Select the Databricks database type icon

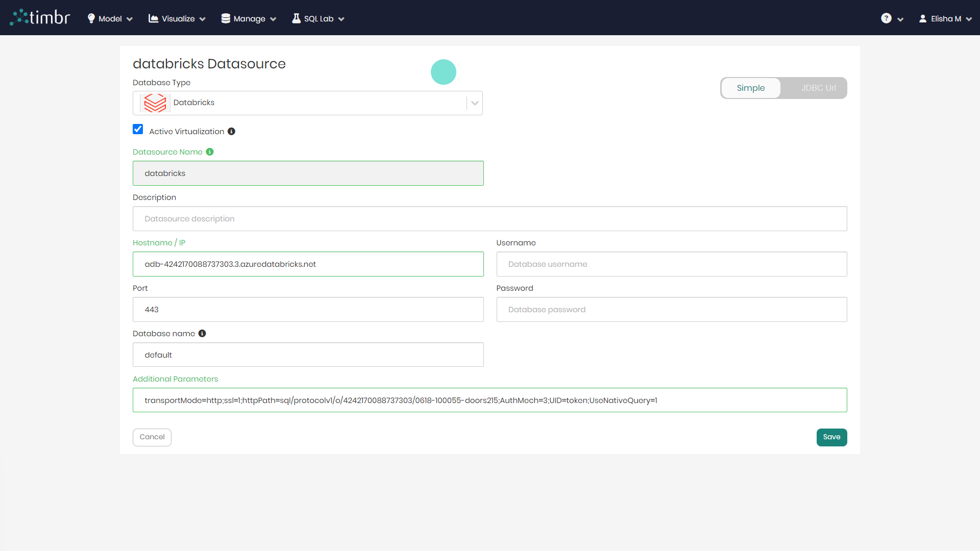[155, 103]
